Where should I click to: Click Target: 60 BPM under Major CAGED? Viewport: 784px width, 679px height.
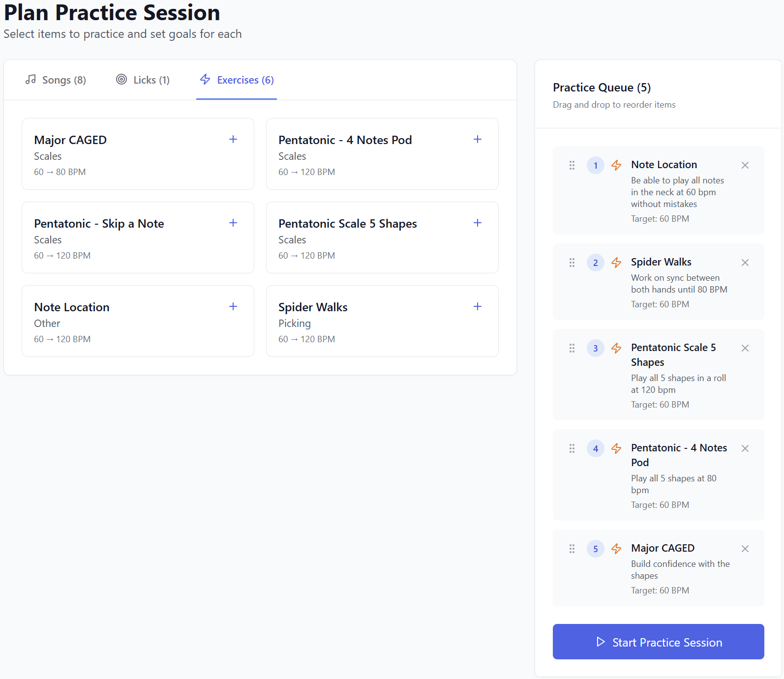point(660,590)
